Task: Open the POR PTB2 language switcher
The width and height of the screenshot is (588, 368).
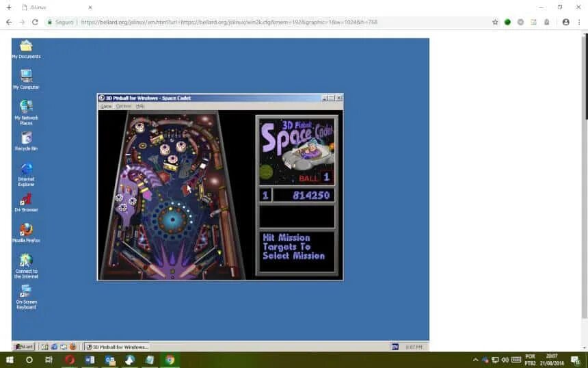Action: pyautogui.click(x=530, y=360)
